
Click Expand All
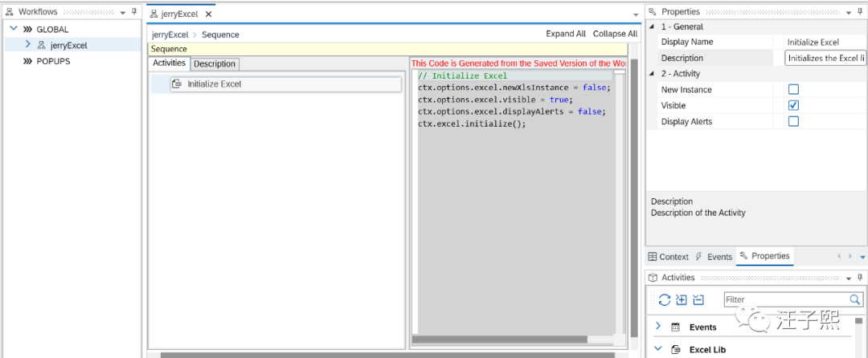coord(566,34)
